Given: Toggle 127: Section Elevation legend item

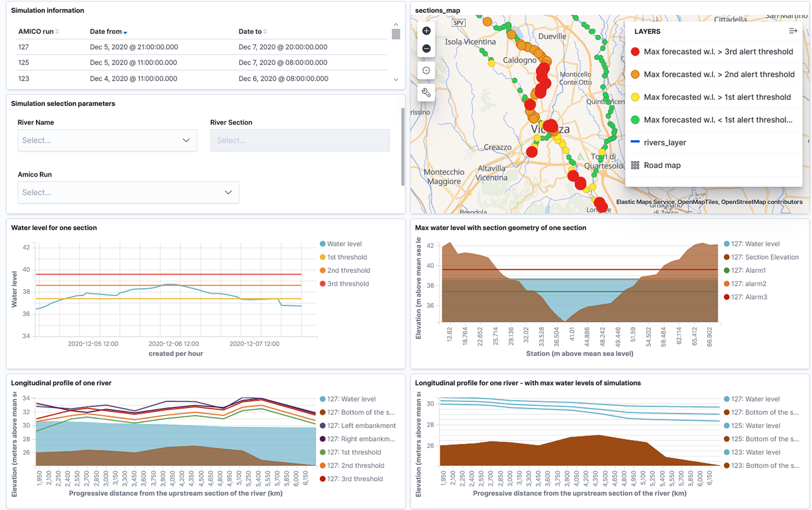Looking at the screenshot, I should tap(761, 257).
